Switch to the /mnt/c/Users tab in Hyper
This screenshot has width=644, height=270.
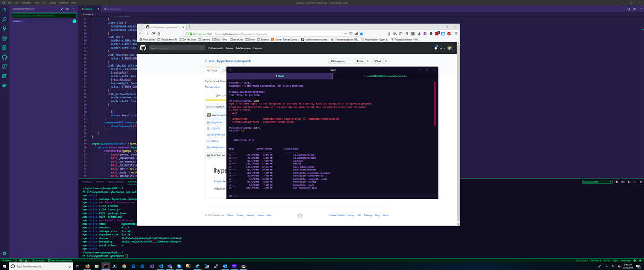coord(385,76)
